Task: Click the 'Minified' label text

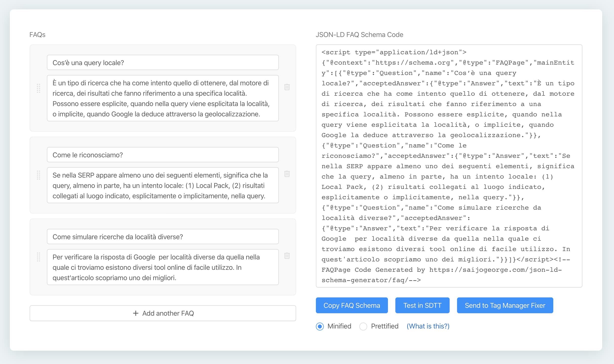Action: coord(339,326)
